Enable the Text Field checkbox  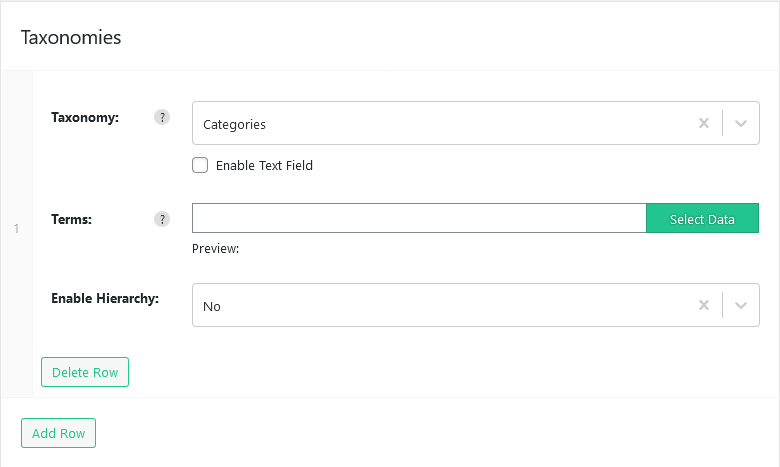200,165
